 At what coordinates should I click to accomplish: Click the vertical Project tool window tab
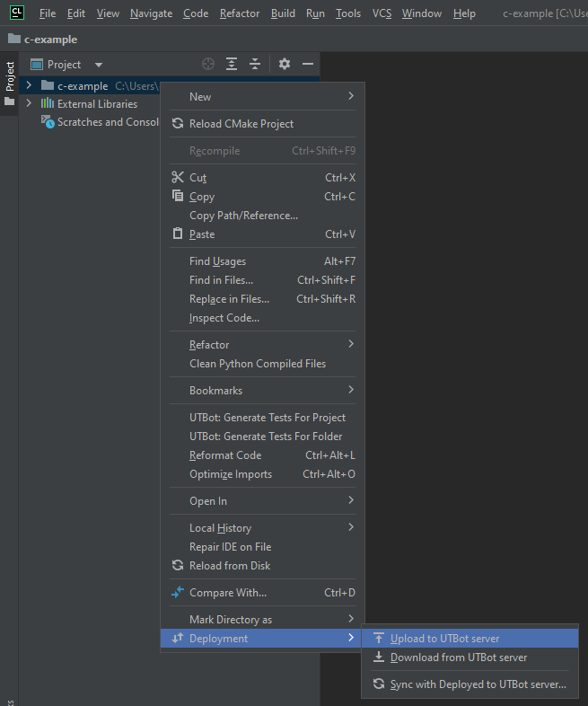[x=10, y=76]
